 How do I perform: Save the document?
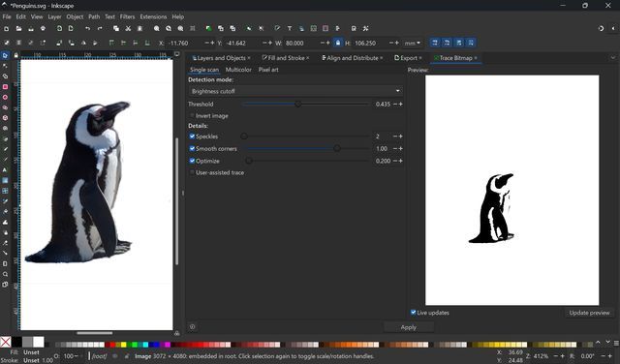tap(31, 28)
